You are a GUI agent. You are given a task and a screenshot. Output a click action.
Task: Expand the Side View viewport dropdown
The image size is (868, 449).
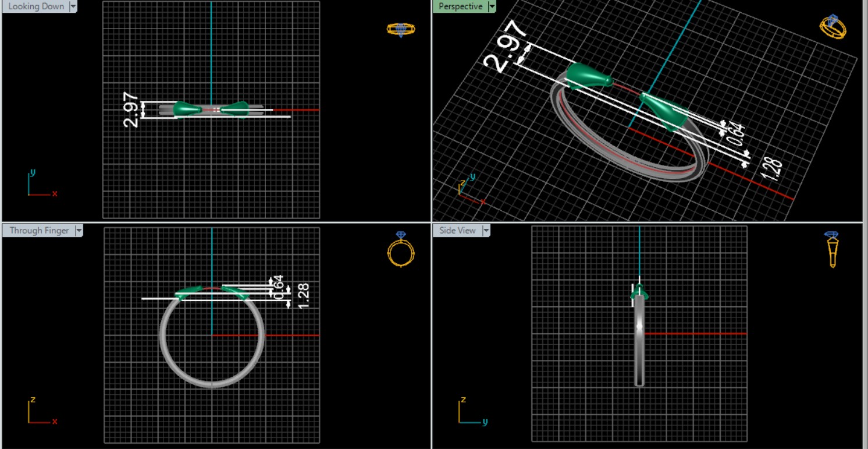[486, 231]
